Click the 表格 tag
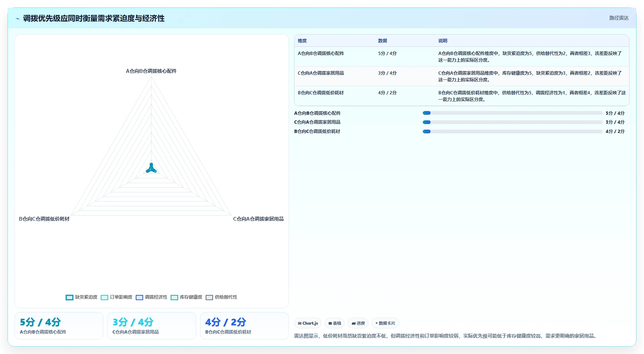Screen dimensions: 644x354 click(335, 323)
